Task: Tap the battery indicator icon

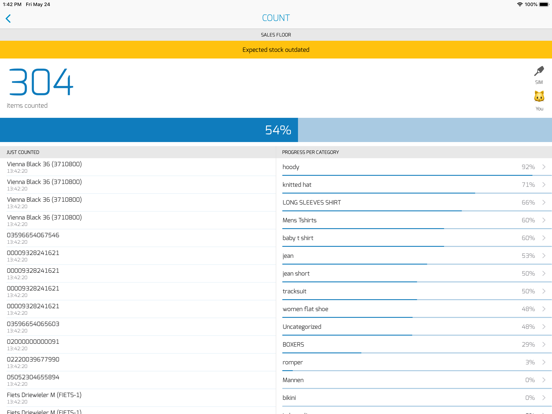Action: (544, 4)
